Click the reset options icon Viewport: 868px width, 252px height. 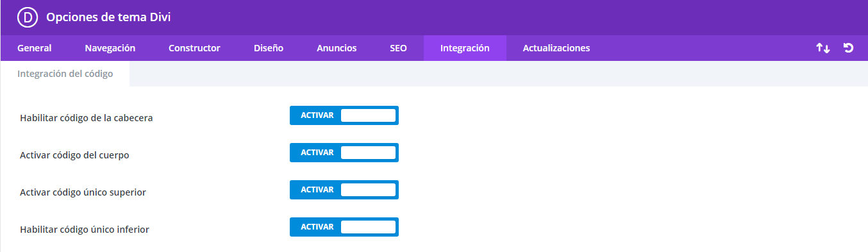(x=848, y=48)
